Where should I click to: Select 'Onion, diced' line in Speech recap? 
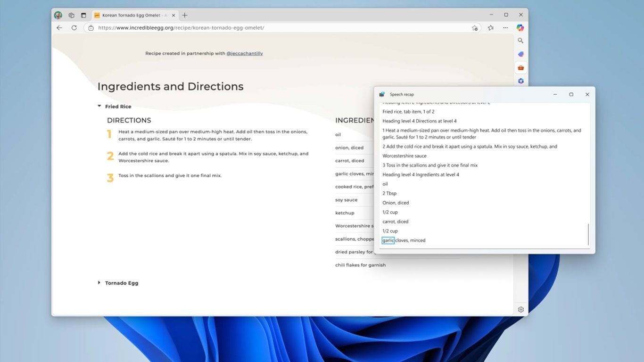[396, 203]
